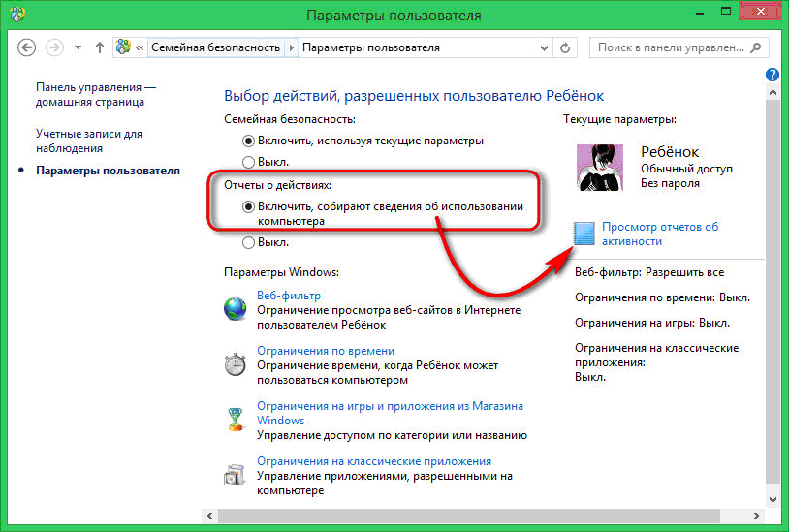The height and width of the screenshot is (532, 789).
Task: Click the horizontal scrollbar thumb
Action: point(468,516)
